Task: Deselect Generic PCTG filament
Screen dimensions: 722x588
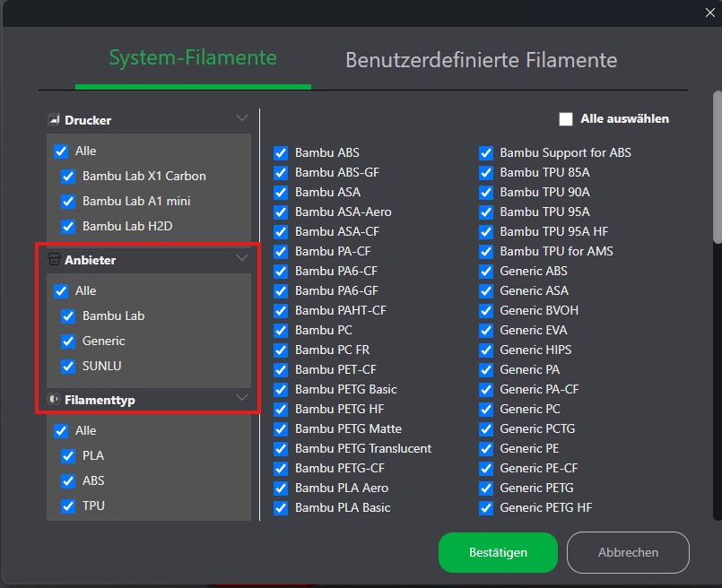Action: pyautogui.click(x=486, y=429)
